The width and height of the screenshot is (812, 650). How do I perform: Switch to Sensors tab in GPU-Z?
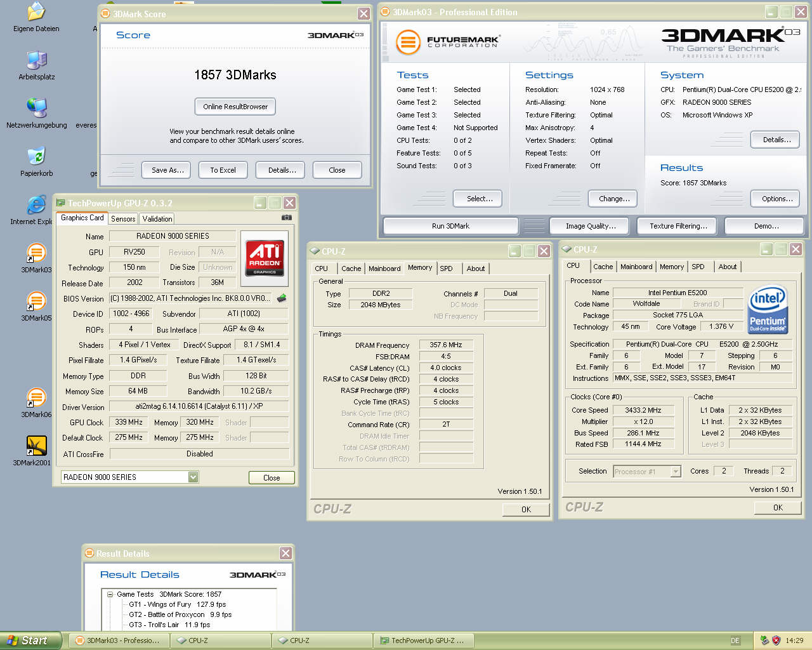[x=123, y=218]
